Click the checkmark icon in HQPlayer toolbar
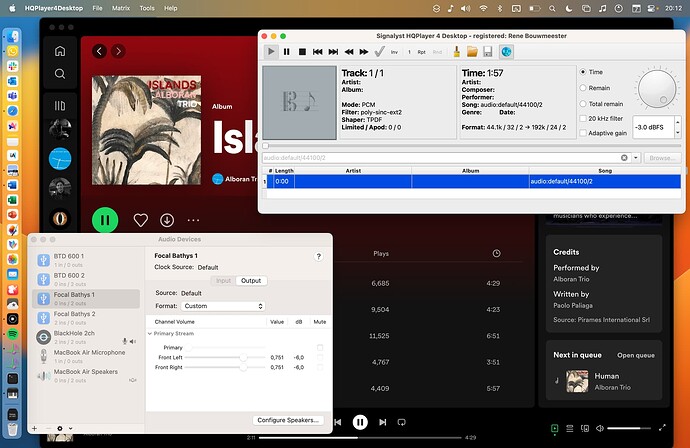 379,52
